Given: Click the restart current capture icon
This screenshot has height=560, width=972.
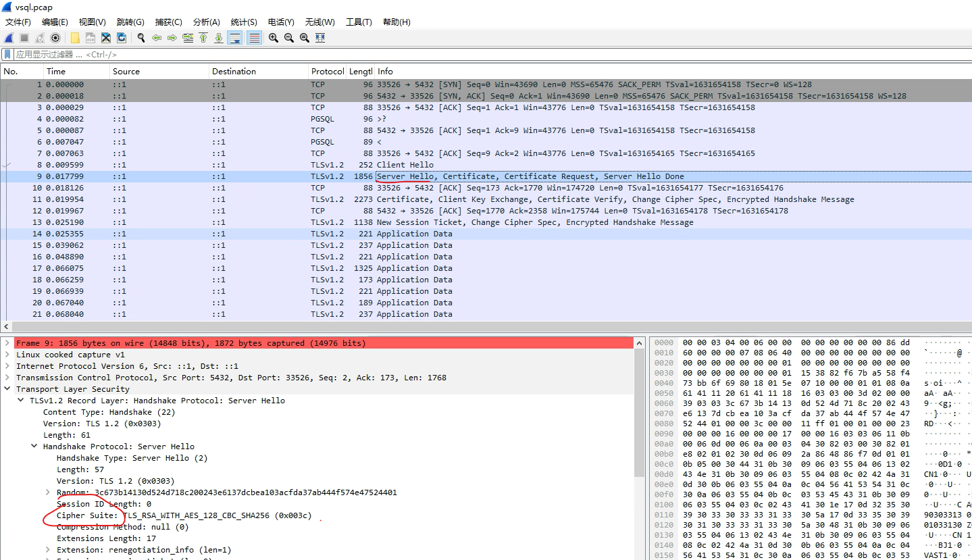Looking at the screenshot, I should (40, 38).
